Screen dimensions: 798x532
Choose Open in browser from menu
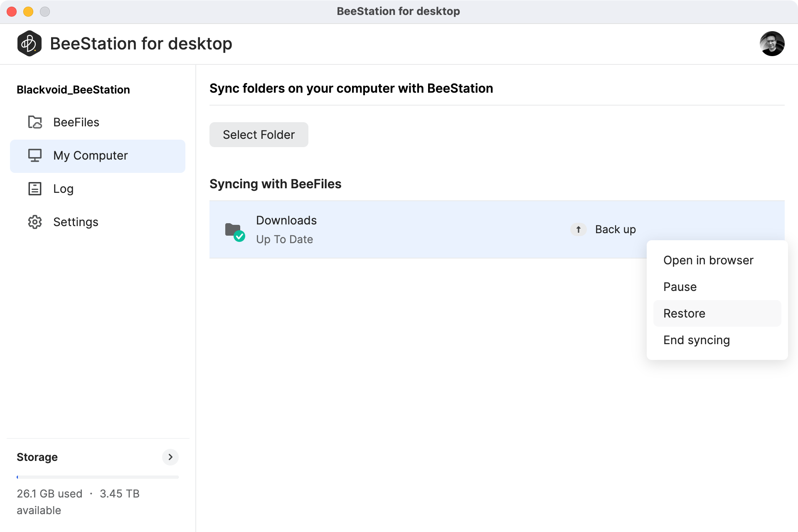click(717, 260)
